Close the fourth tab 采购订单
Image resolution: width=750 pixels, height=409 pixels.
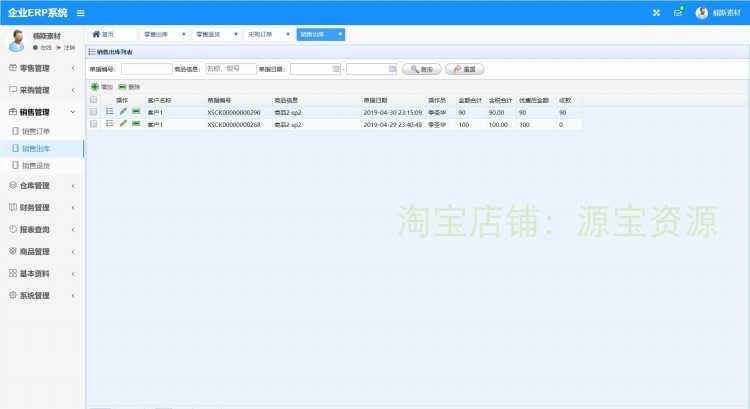click(x=288, y=34)
